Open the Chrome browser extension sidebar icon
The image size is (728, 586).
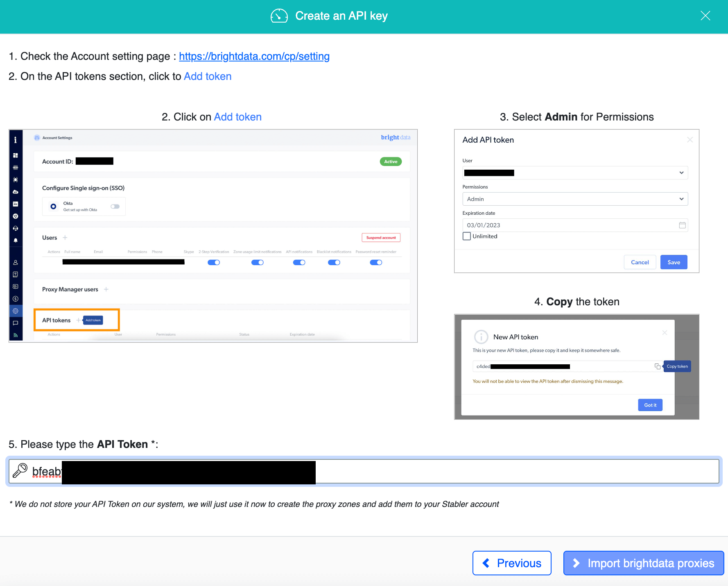16,216
